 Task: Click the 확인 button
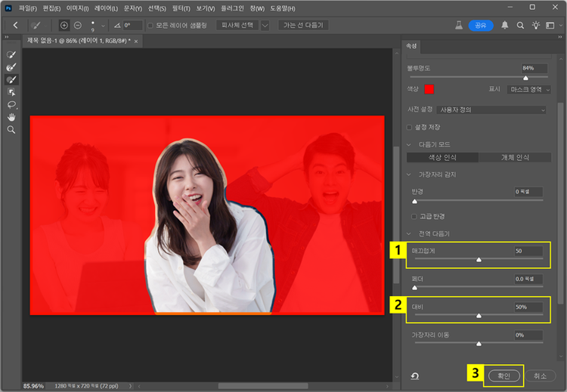pyautogui.click(x=503, y=375)
